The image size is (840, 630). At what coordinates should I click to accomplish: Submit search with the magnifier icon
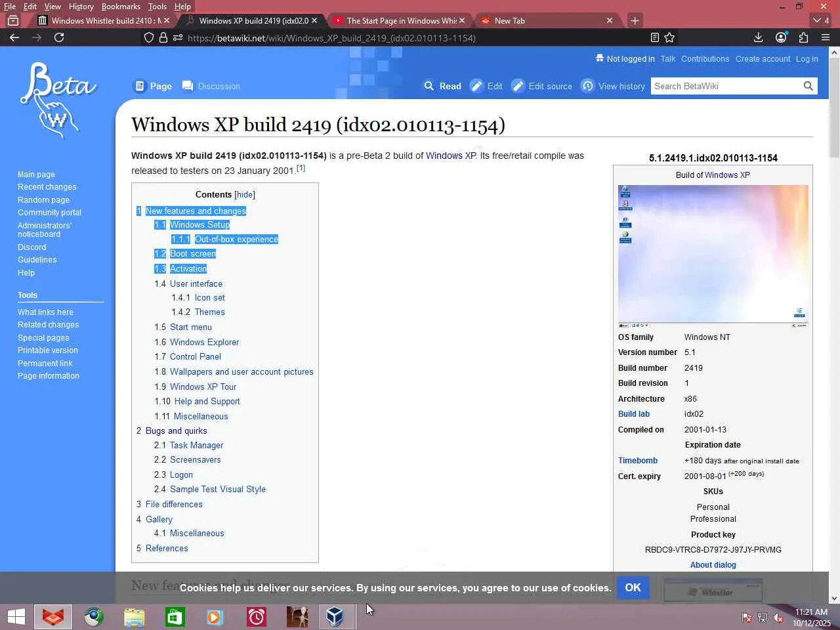808,86
